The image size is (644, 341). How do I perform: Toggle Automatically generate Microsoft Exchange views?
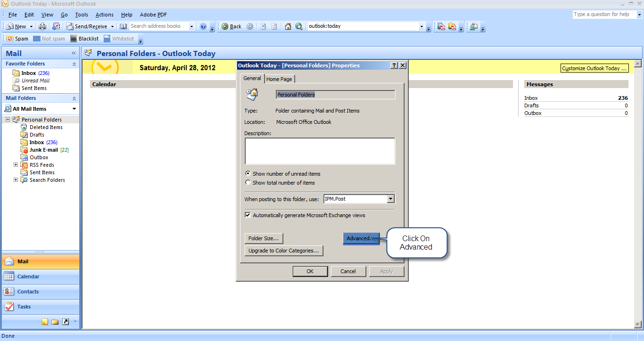tap(305, 215)
